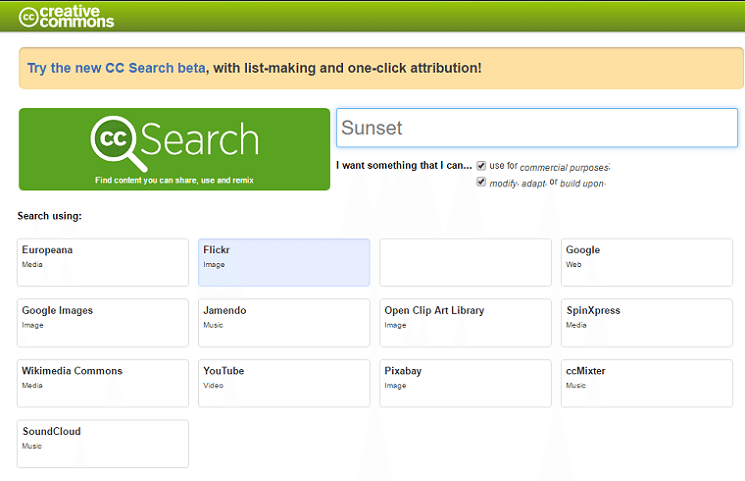Click 'I want something that I can...' text

(404, 165)
